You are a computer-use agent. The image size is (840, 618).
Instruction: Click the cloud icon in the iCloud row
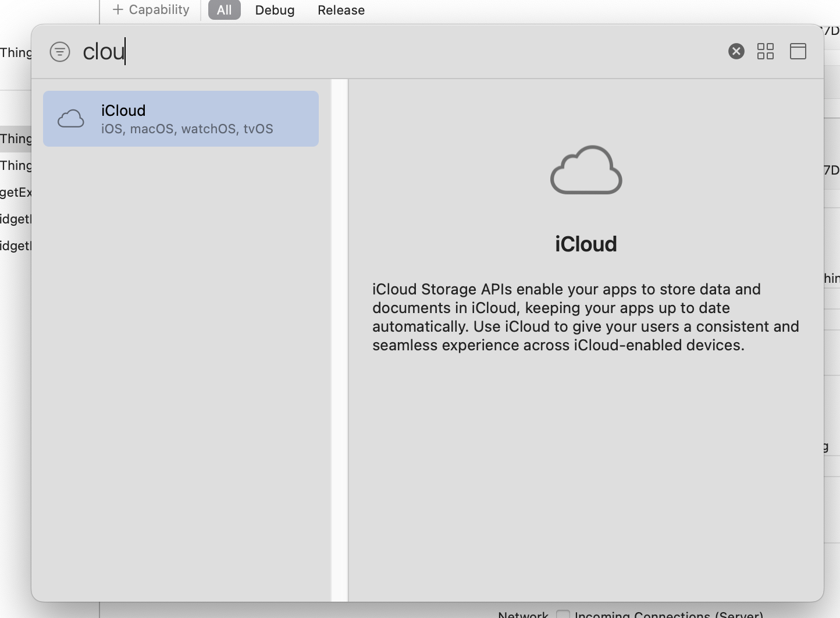pyautogui.click(x=71, y=119)
